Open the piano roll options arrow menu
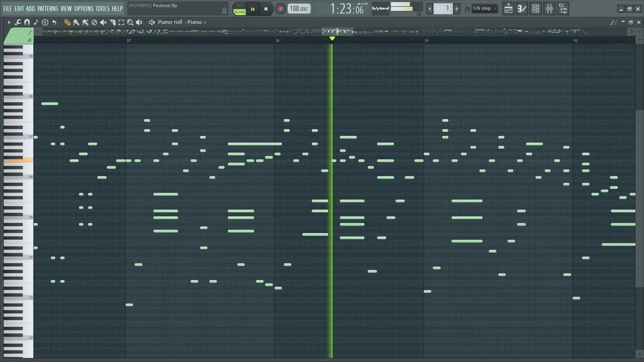The width and height of the screenshot is (644, 362). (9, 22)
